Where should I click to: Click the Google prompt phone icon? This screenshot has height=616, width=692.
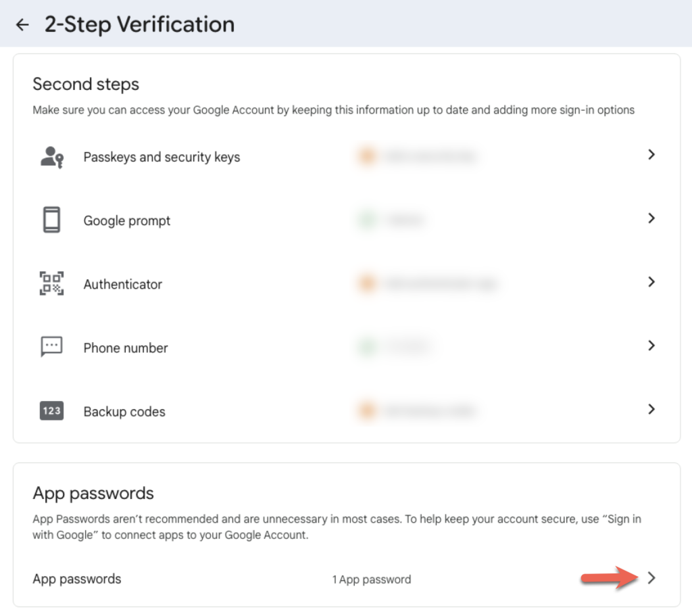(51, 219)
